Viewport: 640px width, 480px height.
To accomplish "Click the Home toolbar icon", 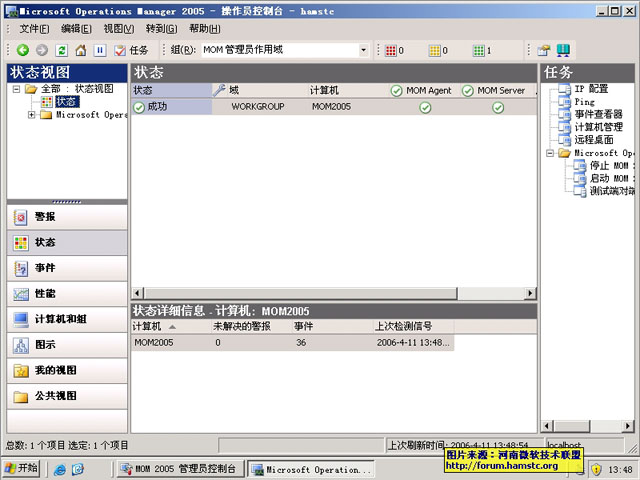I will (x=80, y=50).
